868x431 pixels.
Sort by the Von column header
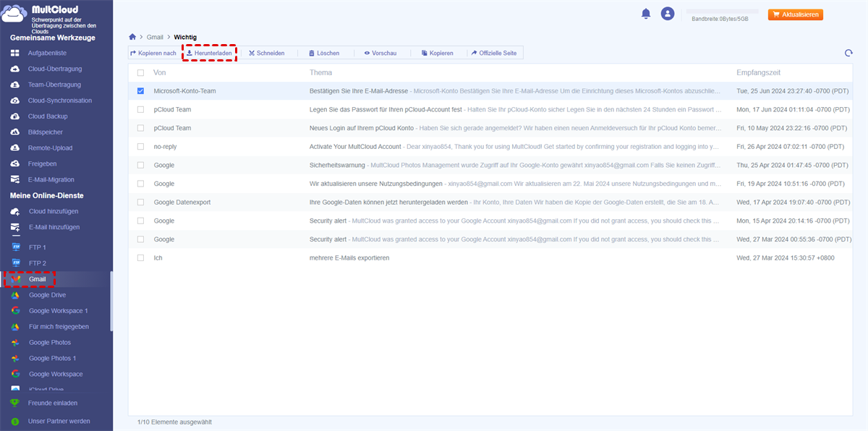(160, 73)
